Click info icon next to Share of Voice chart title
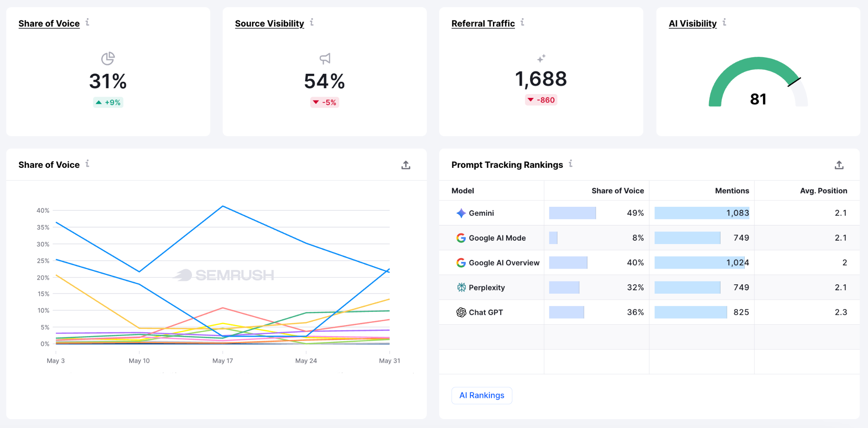The width and height of the screenshot is (868, 428). click(x=87, y=164)
